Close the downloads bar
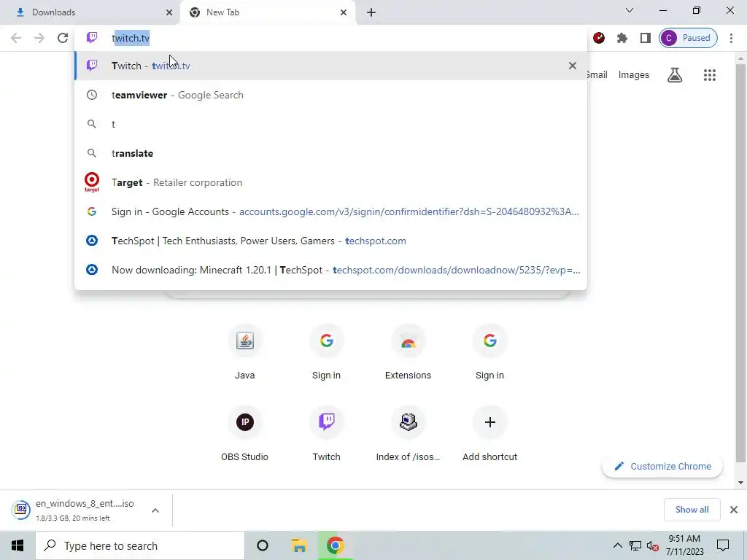 (734, 510)
